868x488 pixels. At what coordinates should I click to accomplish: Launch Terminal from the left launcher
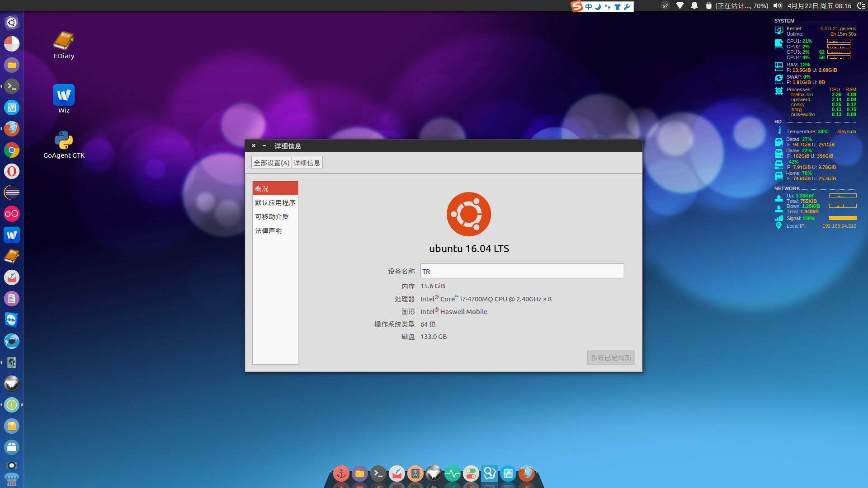pyautogui.click(x=12, y=86)
